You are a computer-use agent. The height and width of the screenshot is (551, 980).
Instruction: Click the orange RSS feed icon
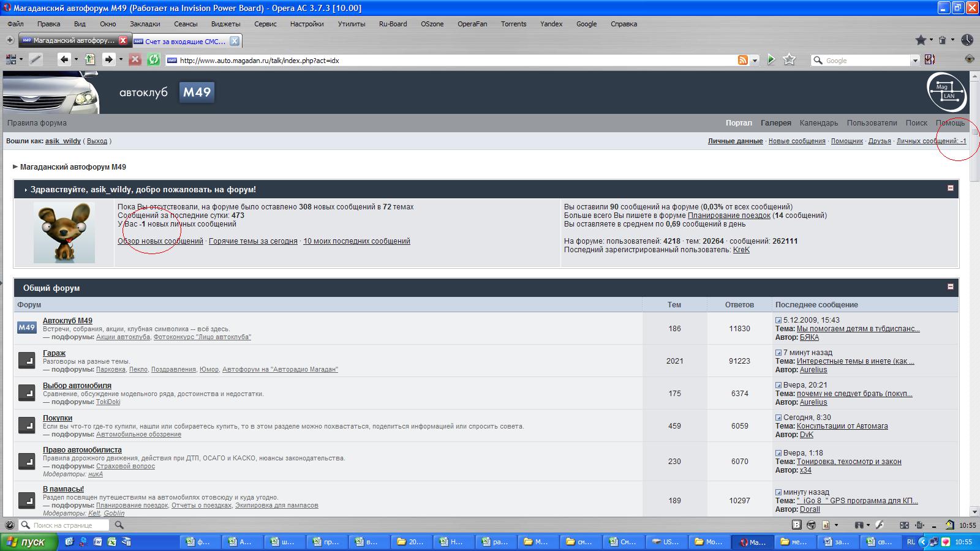click(742, 60)
